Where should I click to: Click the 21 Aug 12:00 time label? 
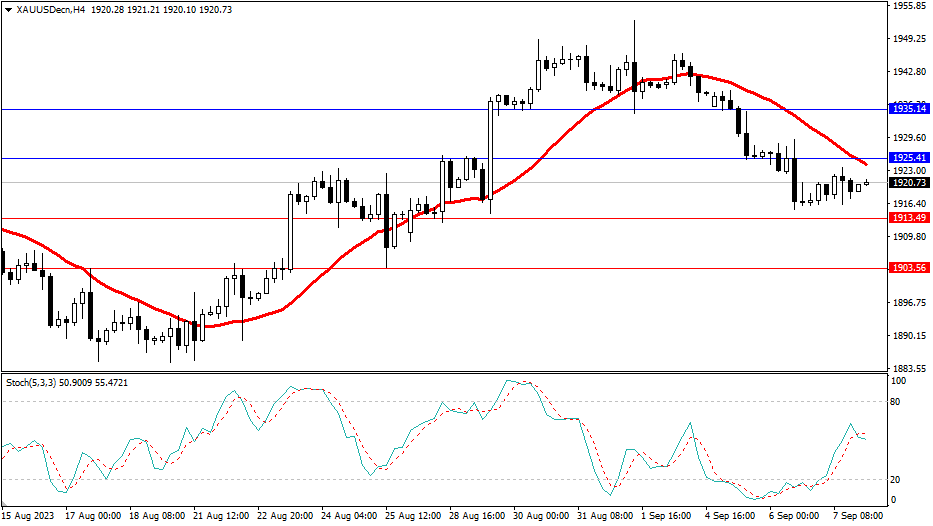pos(220,516)
